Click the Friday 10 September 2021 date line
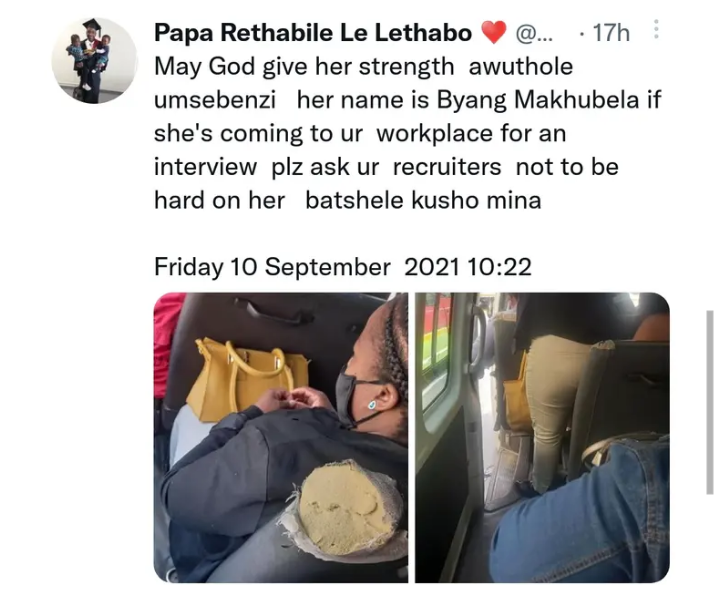720x594 pixels. (343, 267)
